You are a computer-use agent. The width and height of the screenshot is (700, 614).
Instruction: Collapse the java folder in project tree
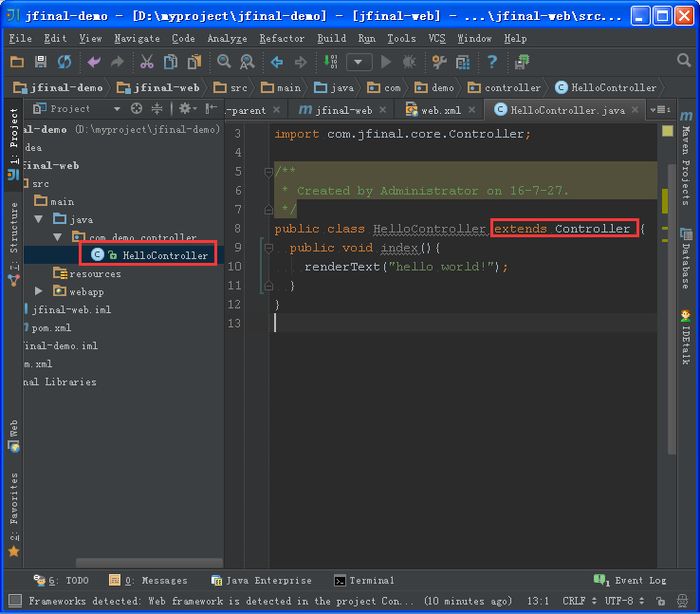click(39, 219)
